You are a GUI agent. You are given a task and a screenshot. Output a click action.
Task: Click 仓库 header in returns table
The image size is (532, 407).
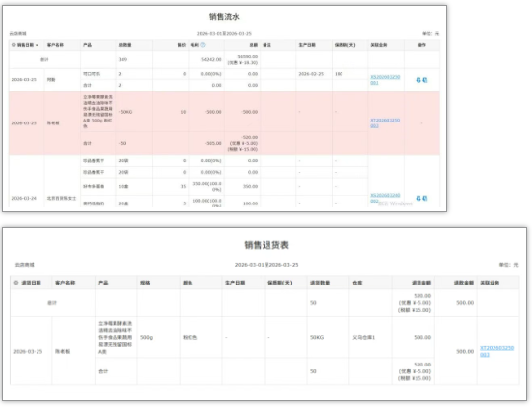tap(357, 283)
